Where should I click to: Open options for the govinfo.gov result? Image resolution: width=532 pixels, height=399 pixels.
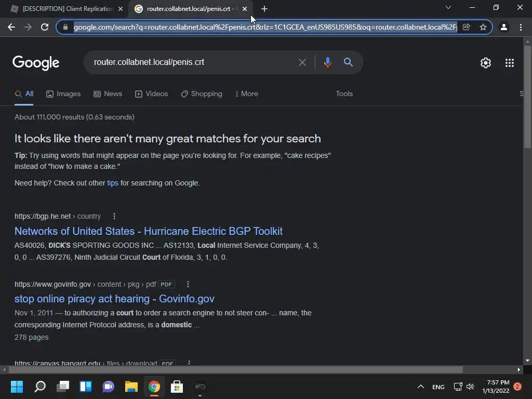coord(188,284)
